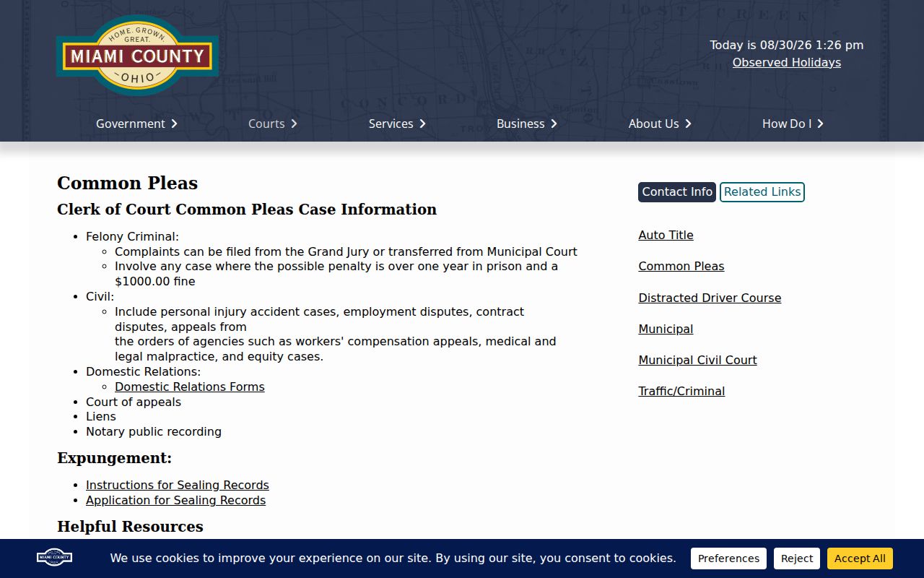Open the About Us navigation menu
This screenshot has height=578, width=924.
coord(653,124)
